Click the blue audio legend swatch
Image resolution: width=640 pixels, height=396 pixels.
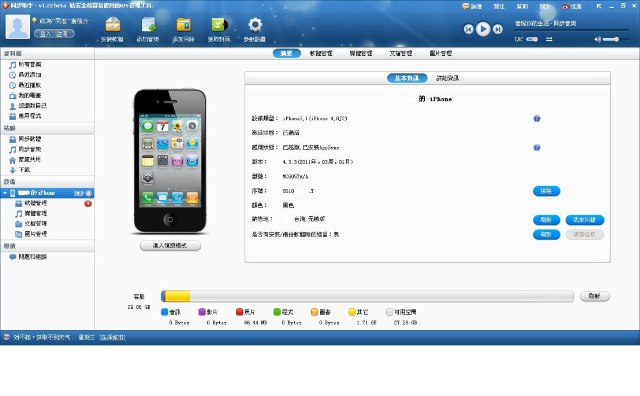(x=164, y=312)
